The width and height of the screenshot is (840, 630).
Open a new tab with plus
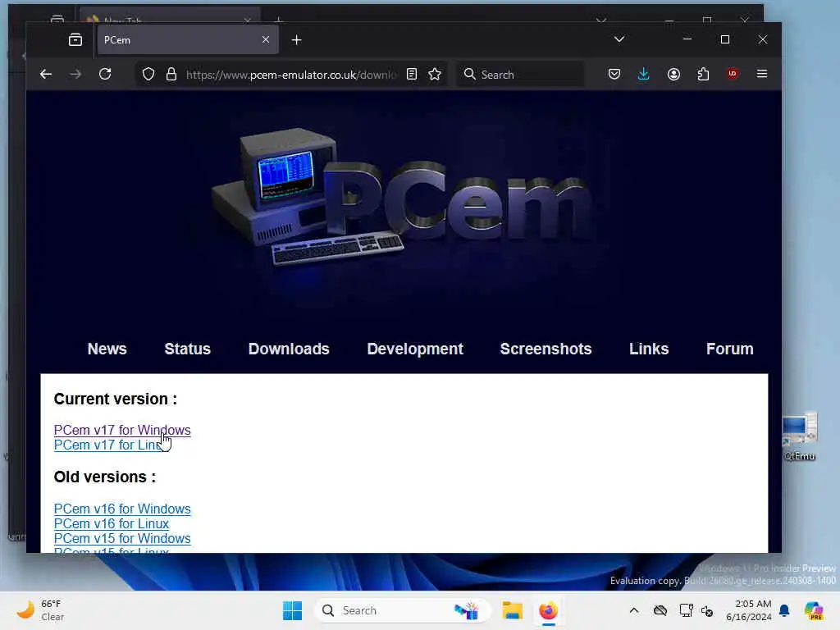296,40
